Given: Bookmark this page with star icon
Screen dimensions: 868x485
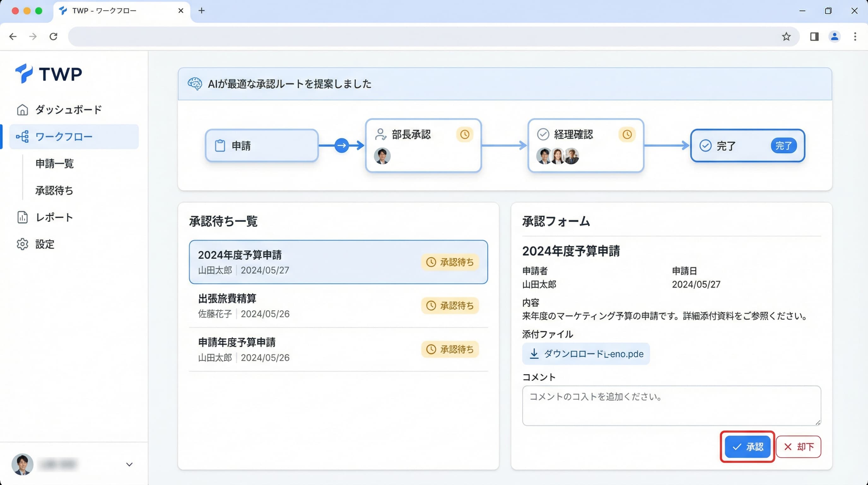Looking at the screenshot, I should point(786,36).
